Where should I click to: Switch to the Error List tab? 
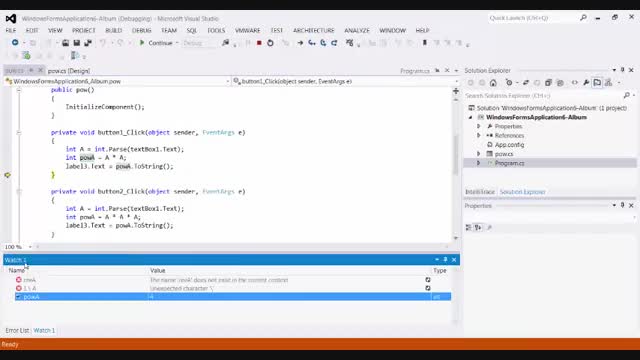click(17, 330)
